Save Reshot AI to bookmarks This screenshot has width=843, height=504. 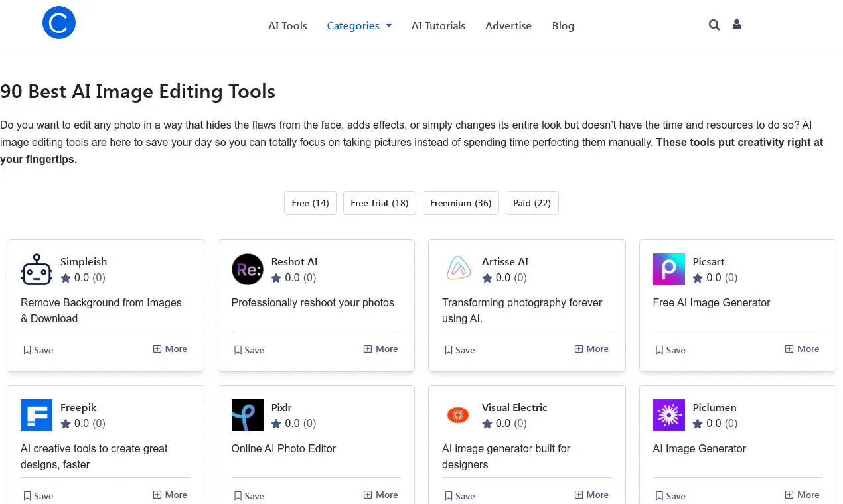tap(249, 350)
